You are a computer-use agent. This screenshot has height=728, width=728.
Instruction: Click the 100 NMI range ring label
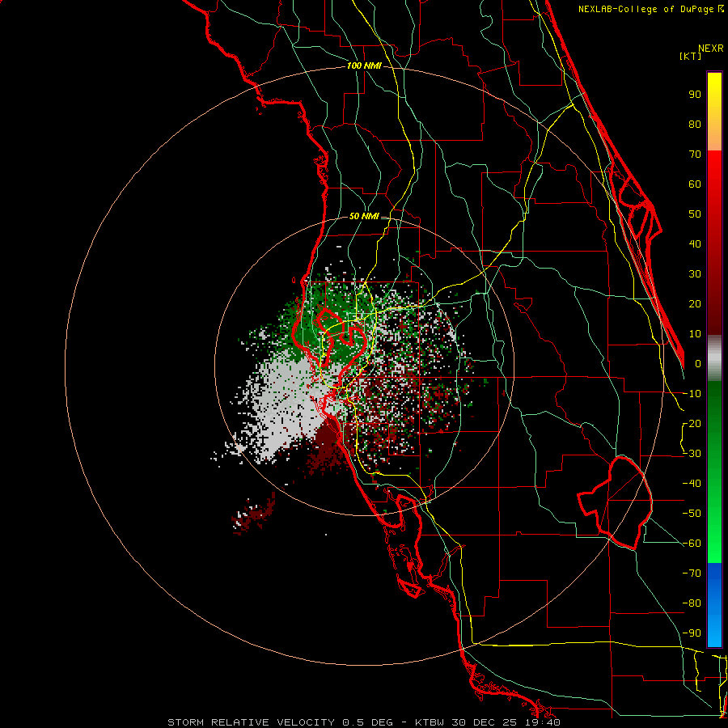coord(364,66)
